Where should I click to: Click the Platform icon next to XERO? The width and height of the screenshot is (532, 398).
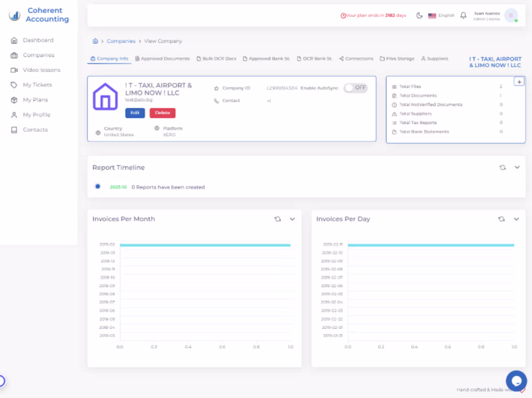[x=157, y=128]
